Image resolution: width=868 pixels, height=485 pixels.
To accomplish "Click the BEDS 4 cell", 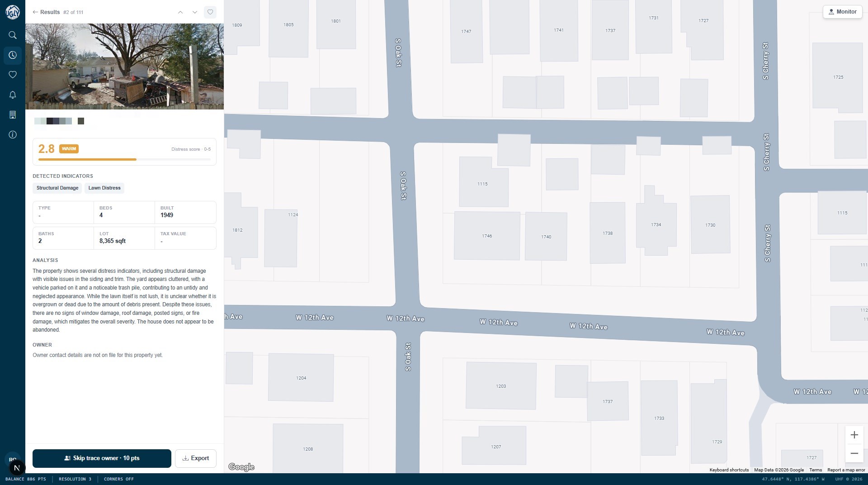I will [124, 212].
